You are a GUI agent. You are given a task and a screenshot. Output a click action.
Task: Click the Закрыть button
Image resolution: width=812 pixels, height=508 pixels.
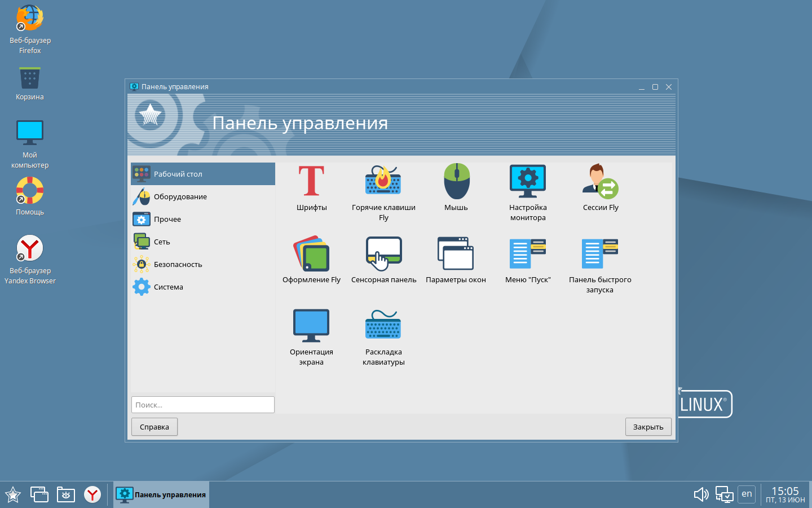coord(648,427)
